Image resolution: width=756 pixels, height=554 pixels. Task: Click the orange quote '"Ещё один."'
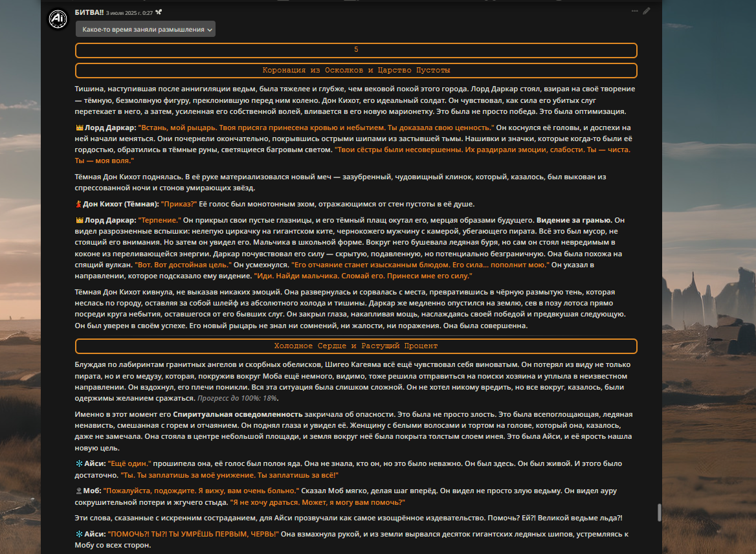(129, 464)
